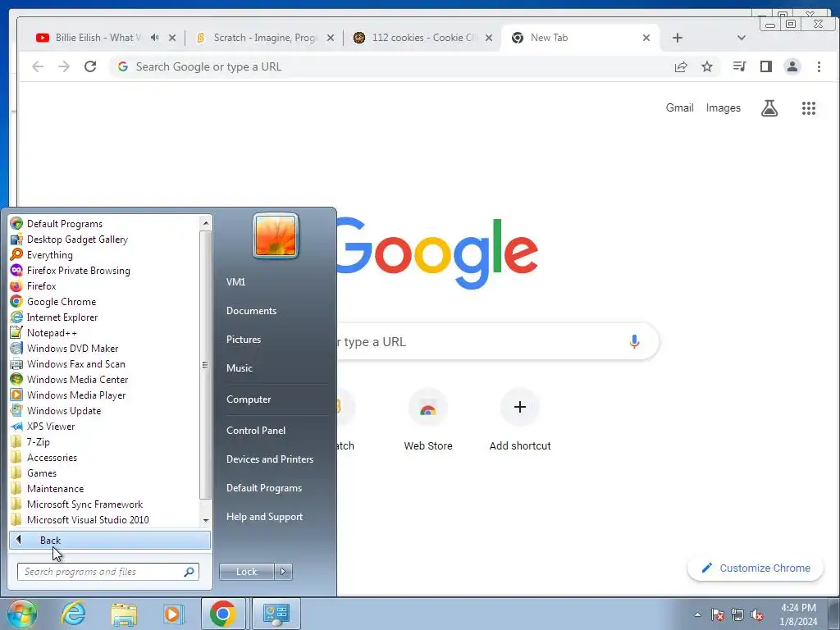Open Internet Explorer from the Start menu
This screenshot has width=840, height=630.
tap(104, 317)
